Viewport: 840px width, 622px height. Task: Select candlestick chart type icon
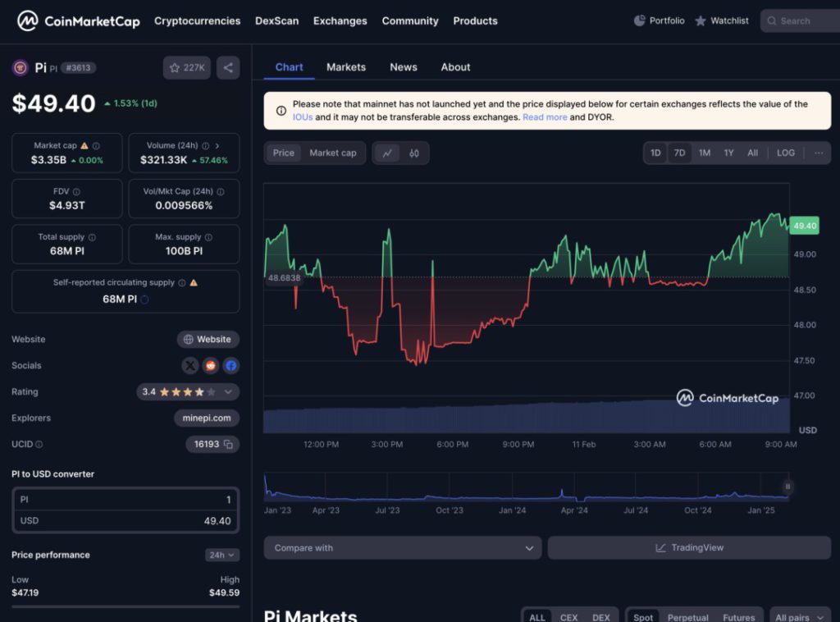(414, 153)
